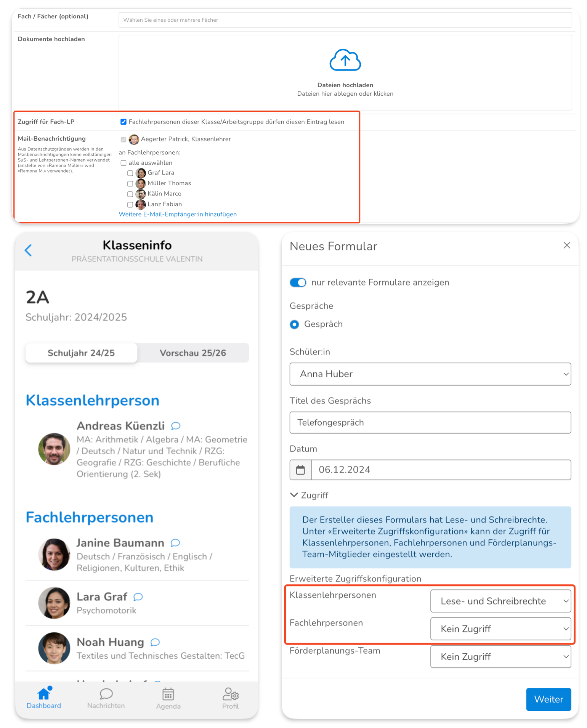
Task: Click Lanz Fabian's small avatar
Action: coord(141,205)
